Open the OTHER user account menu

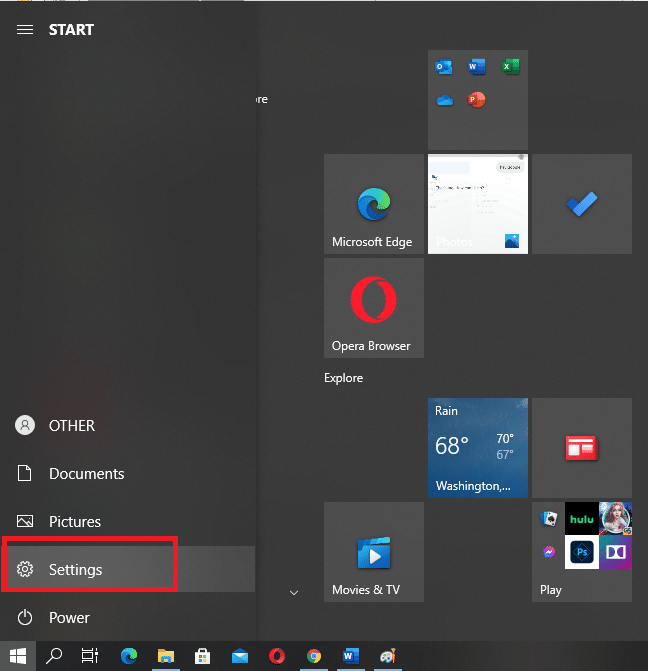56,426
